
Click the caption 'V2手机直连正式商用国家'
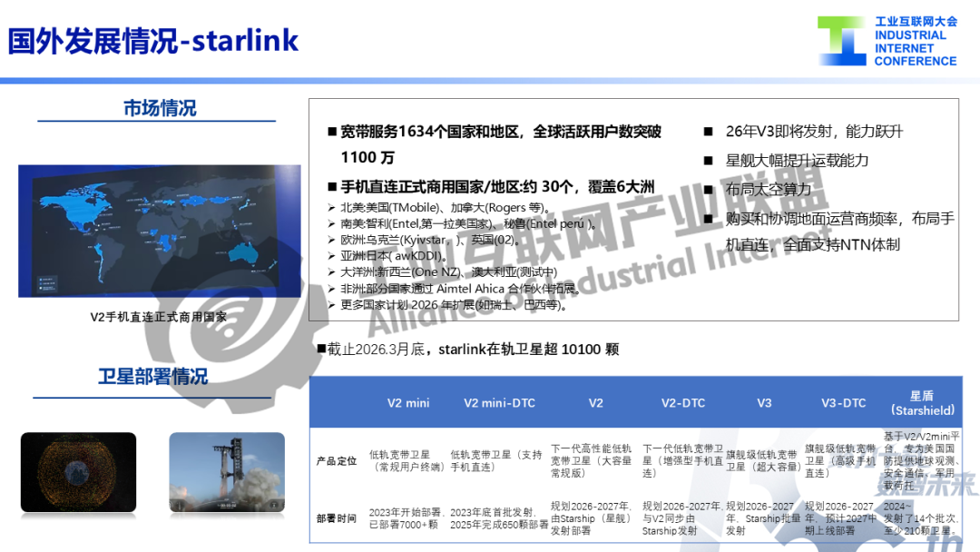tap(158, 317)
